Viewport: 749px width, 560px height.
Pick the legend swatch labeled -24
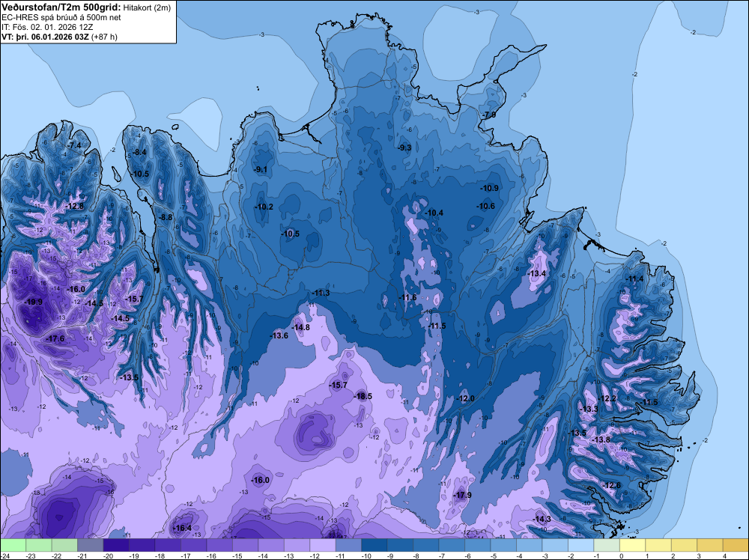13,545
